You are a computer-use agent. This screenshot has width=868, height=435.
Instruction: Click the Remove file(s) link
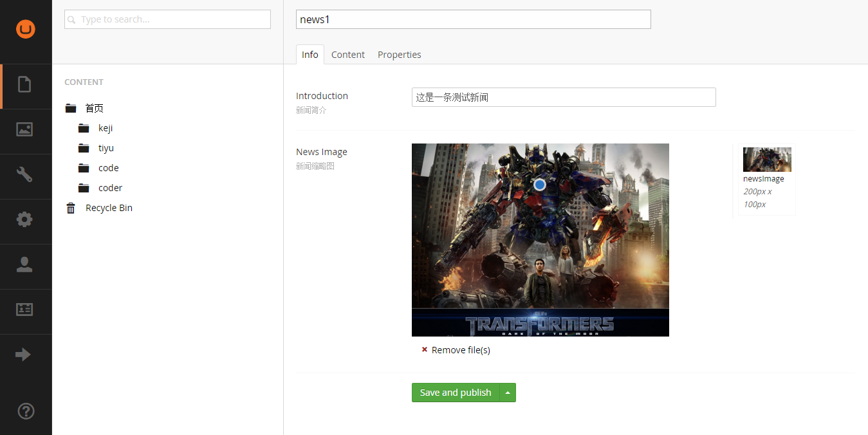(x=461, y=350)
